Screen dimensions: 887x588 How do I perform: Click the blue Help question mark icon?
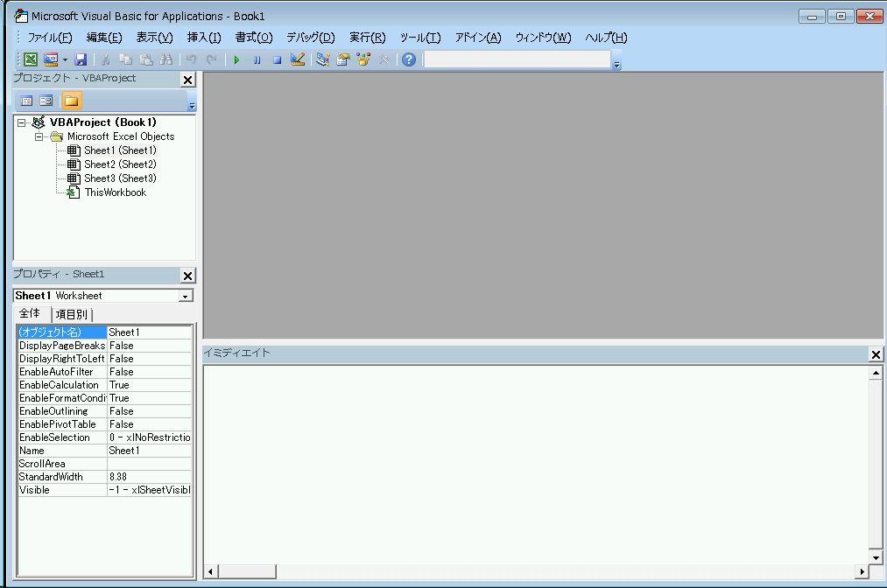pyautogui.click(x=408, y=60)
